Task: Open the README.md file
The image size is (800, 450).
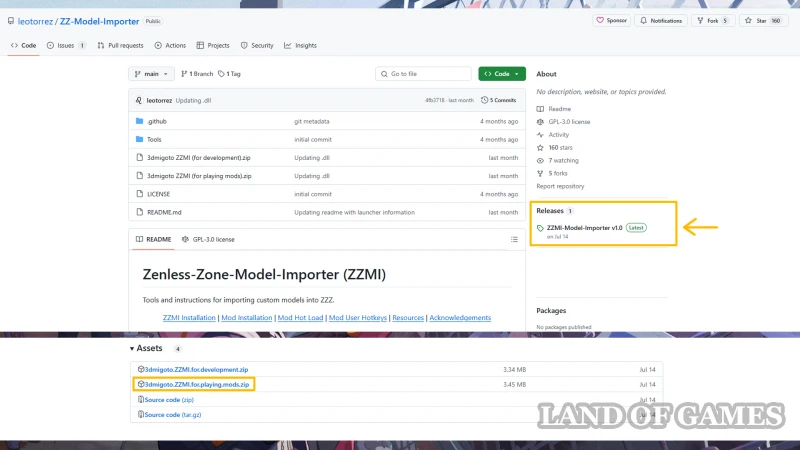Action: click(x=164, y=212)
